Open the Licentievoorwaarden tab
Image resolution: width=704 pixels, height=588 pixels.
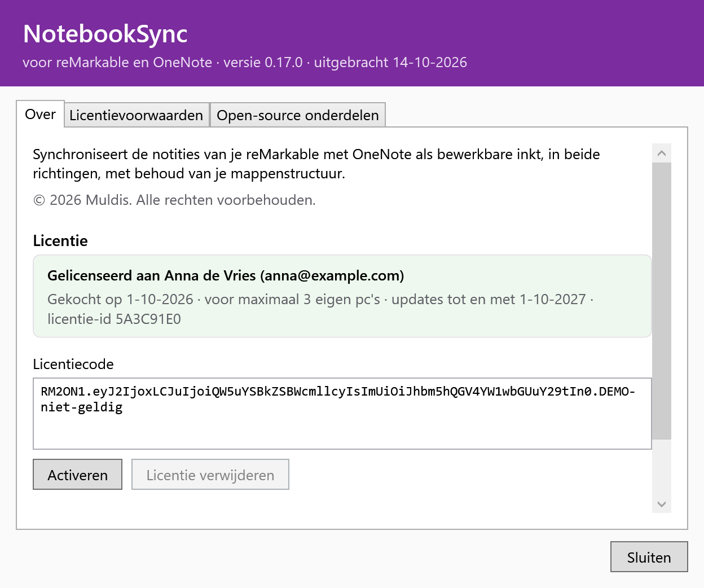pyautogui.click(x=137, y=115)
